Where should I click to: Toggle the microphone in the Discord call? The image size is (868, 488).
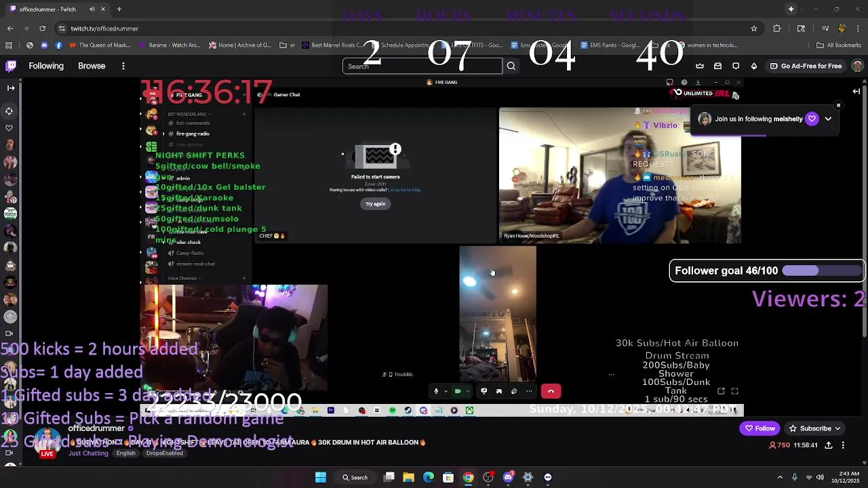tap(436, 391)
